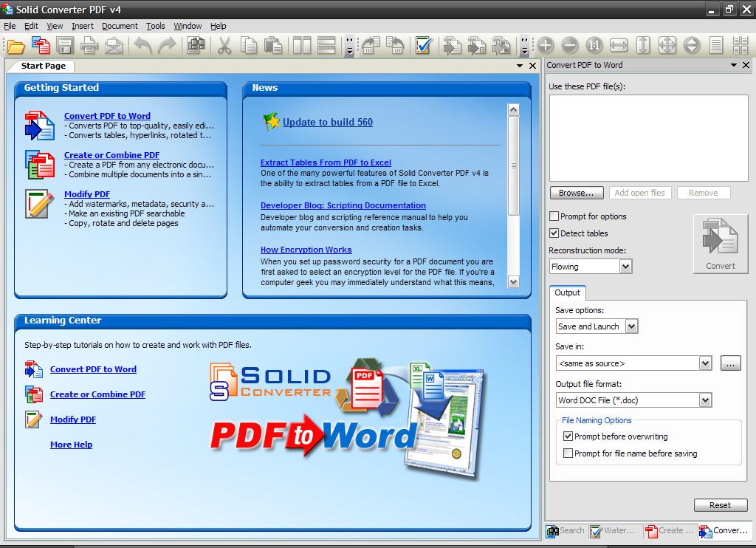Open the Save options dropdown
This screenshot has width=756, height=548.
632,326
